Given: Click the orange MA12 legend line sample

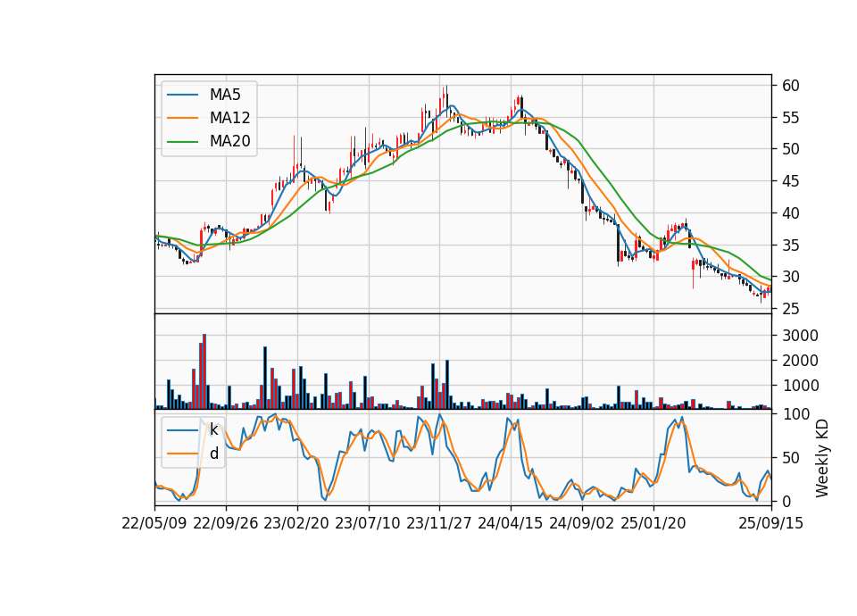Looking at the screenshot, I should (x=182, y=118).
